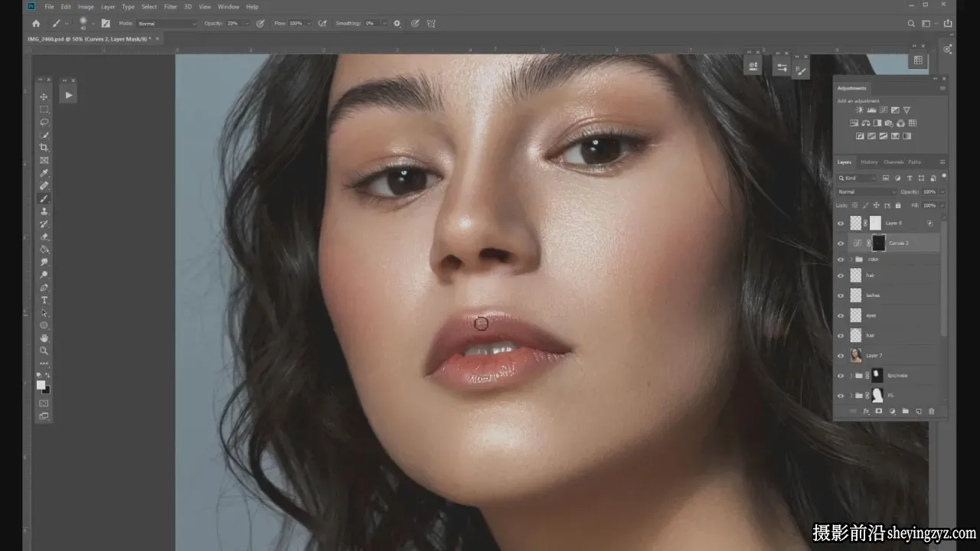The image size is (980, 551).
Task: Select the Pen tool
Action: click(x=44, y=288)
